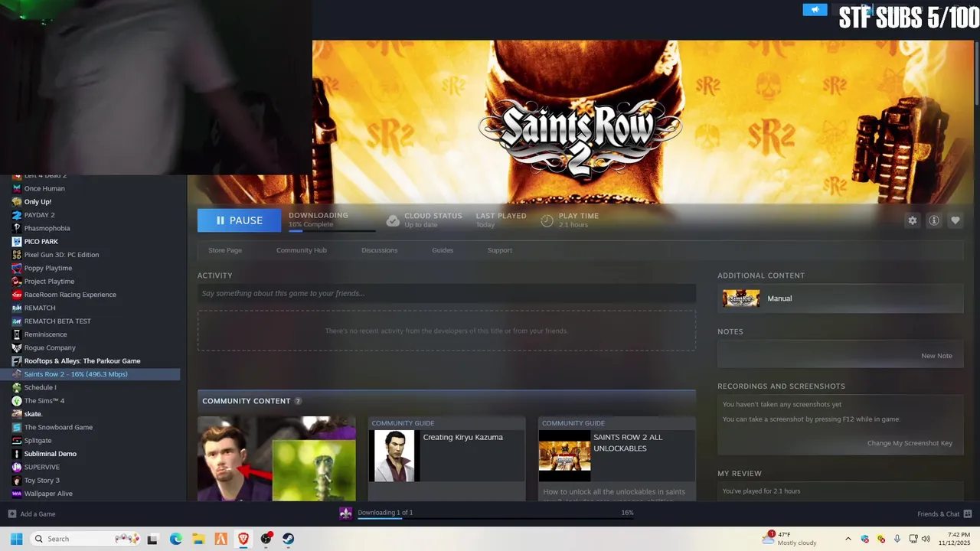Select Once Human icon in library list

pos(17,188)
